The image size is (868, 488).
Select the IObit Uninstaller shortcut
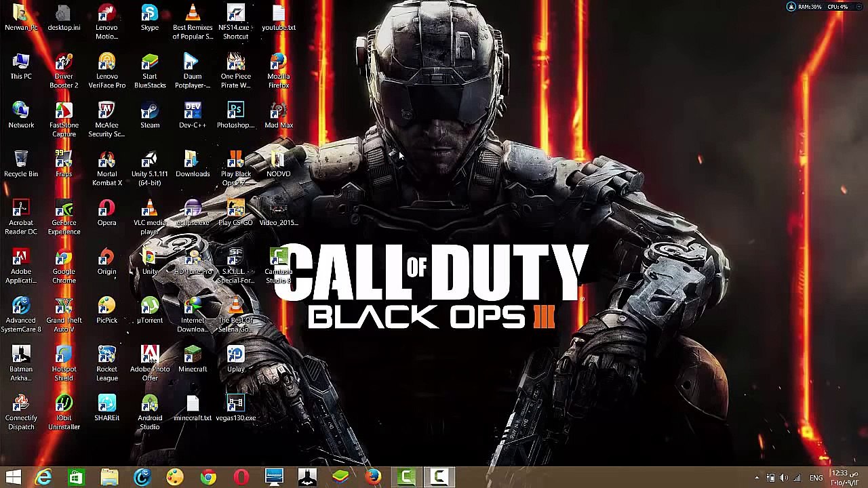(x=64, y=413)
